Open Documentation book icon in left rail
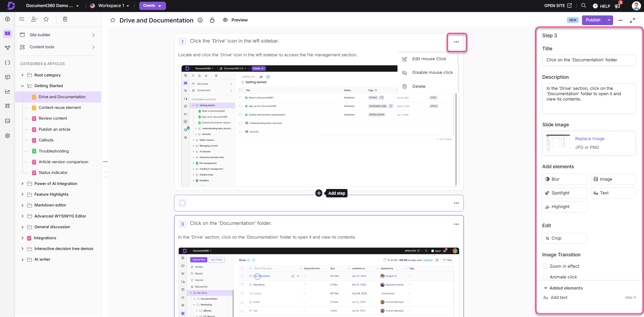 pyautogui.click(x=7, y=34)
